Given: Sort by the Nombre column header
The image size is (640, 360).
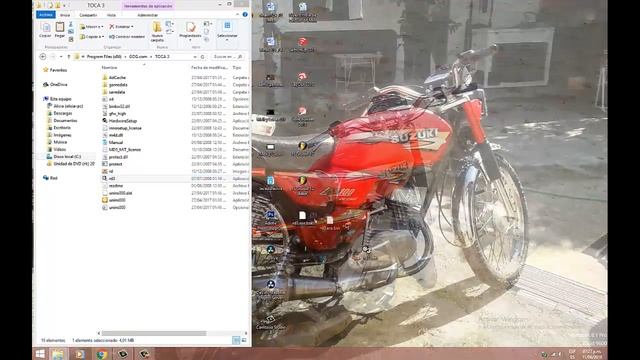Looking at the screenshot, I should [109, 67].
